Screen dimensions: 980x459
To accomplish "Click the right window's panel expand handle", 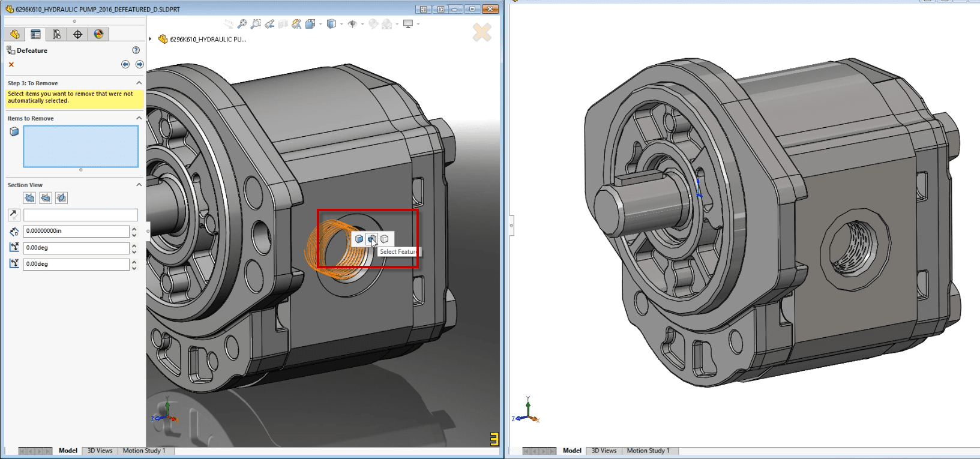I will tap(511, 226).
